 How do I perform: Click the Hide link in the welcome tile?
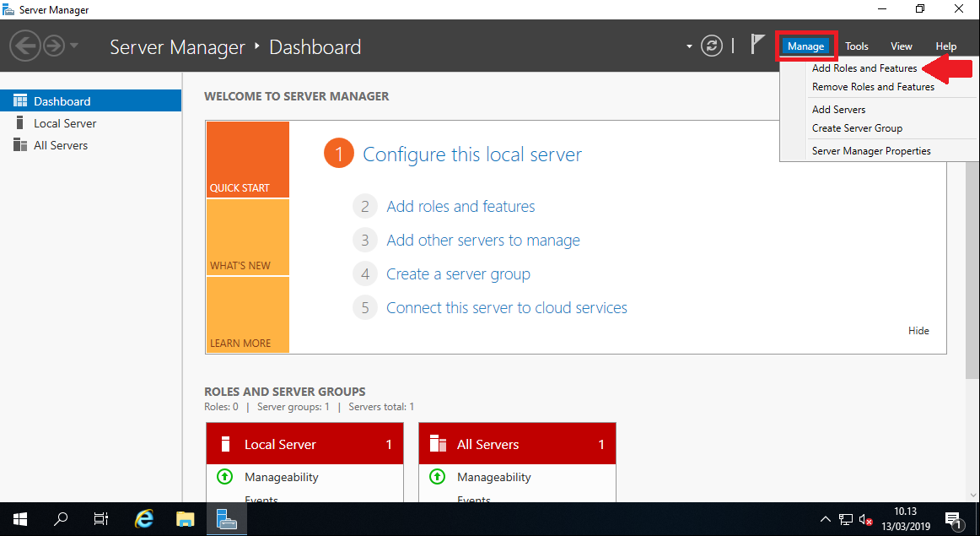[x=918, y=330]
